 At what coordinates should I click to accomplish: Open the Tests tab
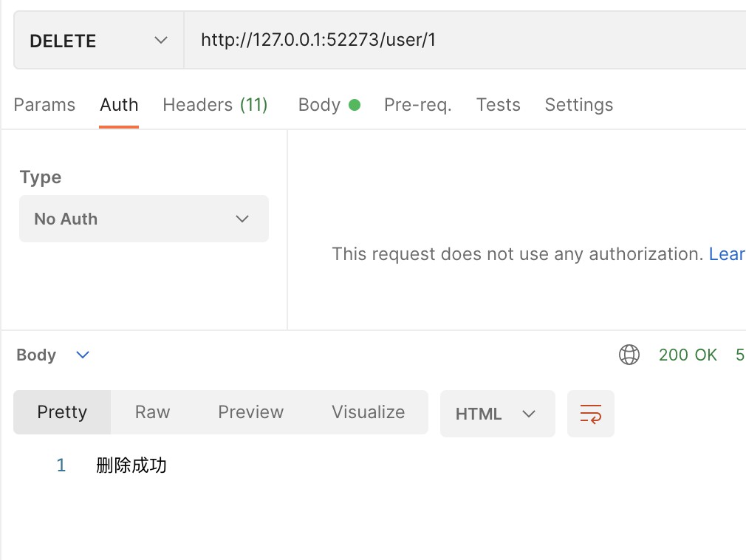click(x=499, y=105)
